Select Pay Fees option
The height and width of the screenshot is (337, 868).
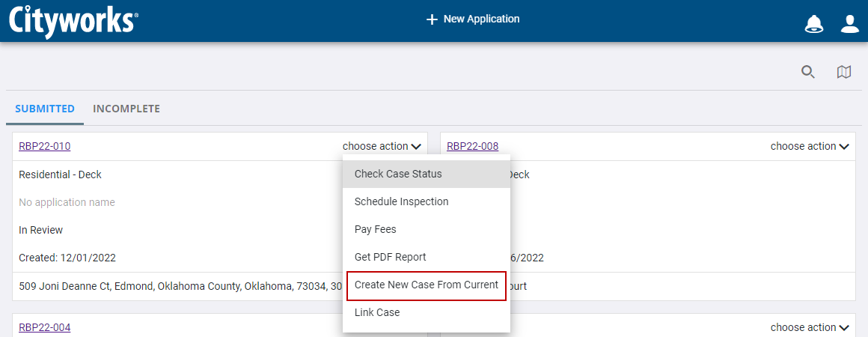[427, 229]
